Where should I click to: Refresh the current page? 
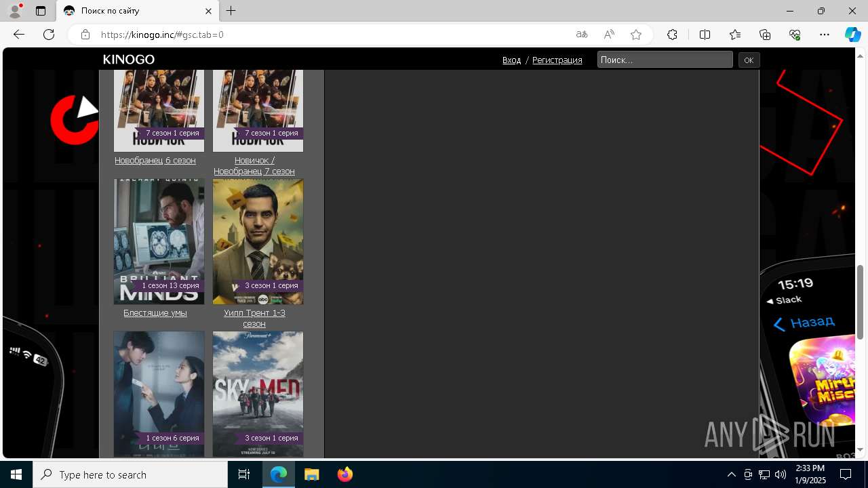49,35
